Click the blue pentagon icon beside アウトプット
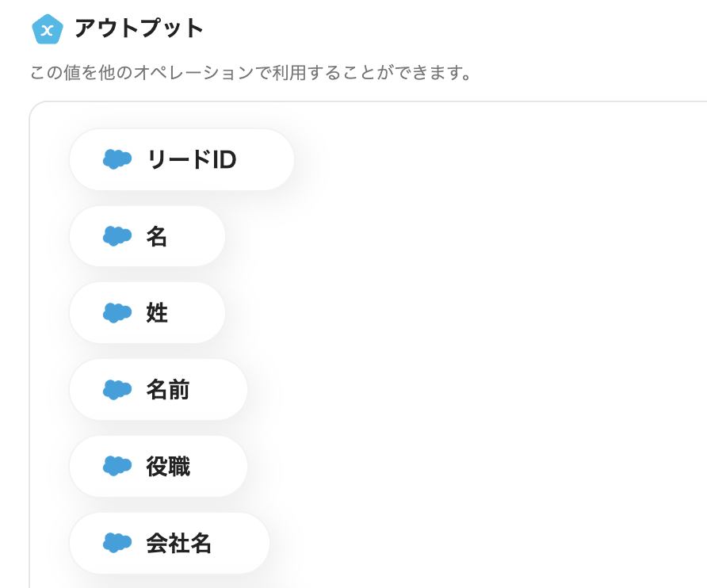 47,29
